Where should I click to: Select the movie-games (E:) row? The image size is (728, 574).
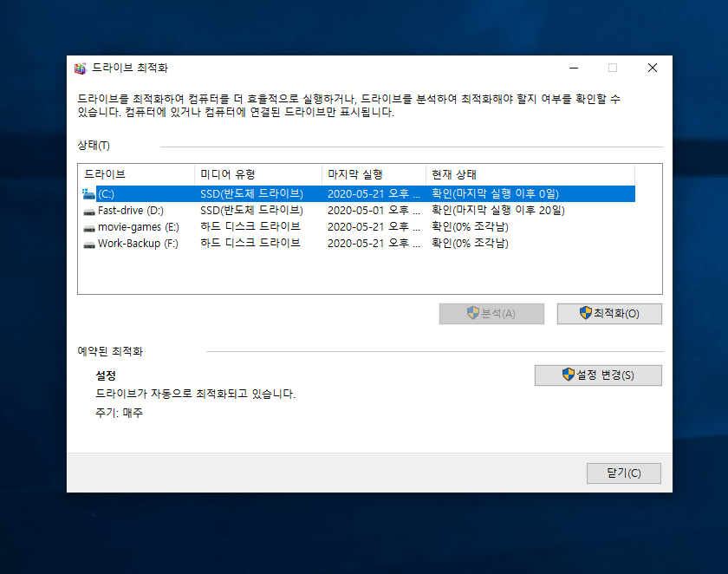point(359,227)
